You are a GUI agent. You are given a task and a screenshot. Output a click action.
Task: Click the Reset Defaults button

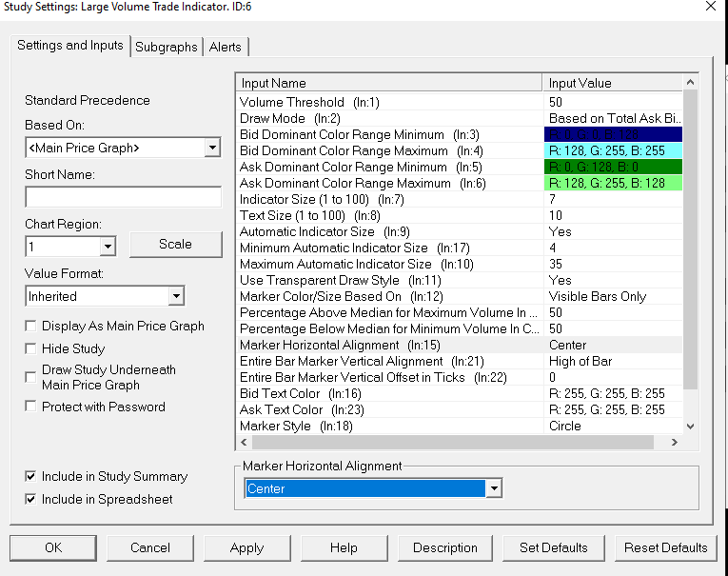(666, 548)
